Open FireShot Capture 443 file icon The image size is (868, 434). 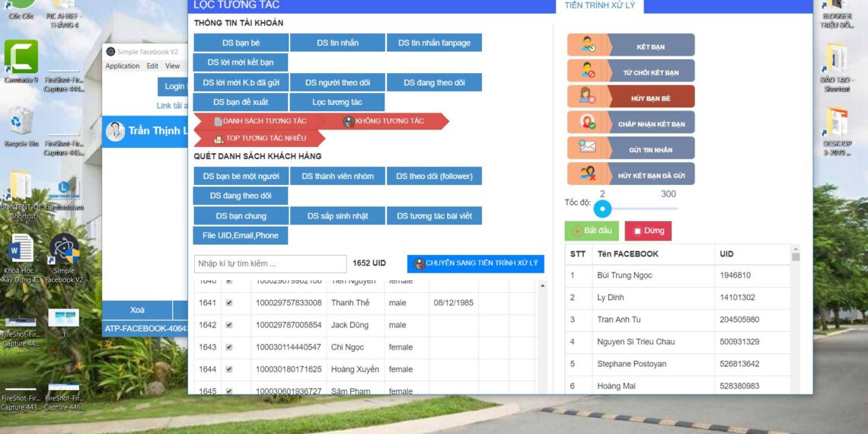click(x=21, y=397)
